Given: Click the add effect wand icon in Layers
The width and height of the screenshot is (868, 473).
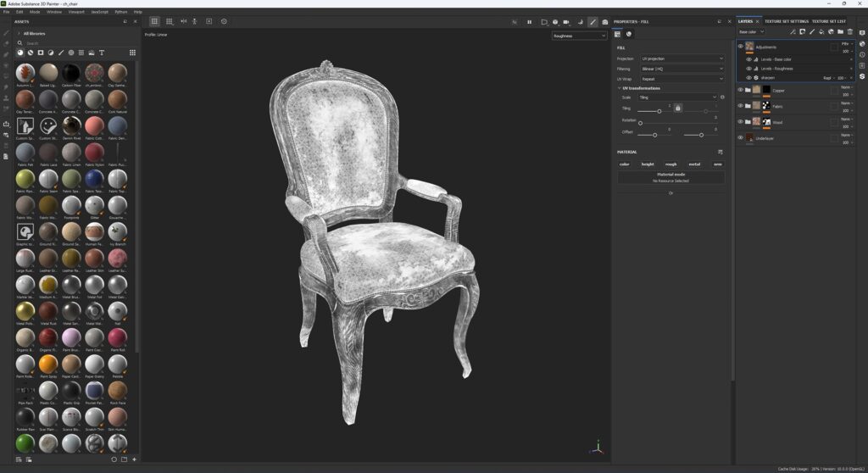Looking at the screenshot, I should pyautogui.click(x=793, y=32).
